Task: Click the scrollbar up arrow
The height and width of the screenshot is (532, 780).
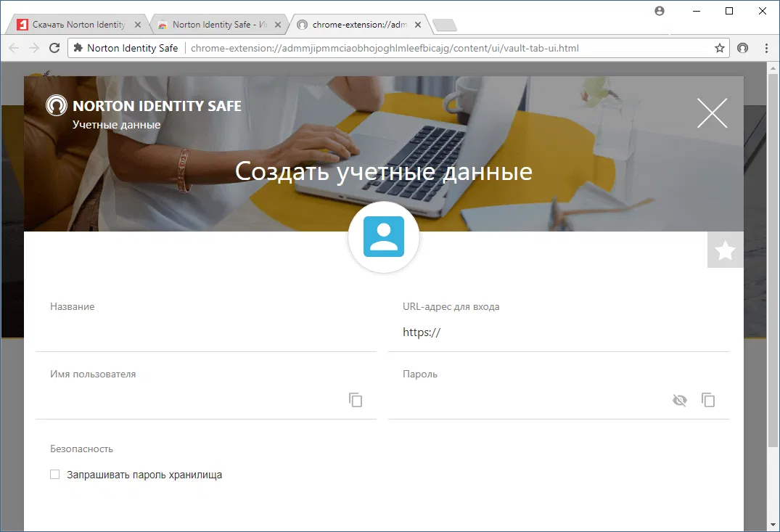Action: coord(773,67)
